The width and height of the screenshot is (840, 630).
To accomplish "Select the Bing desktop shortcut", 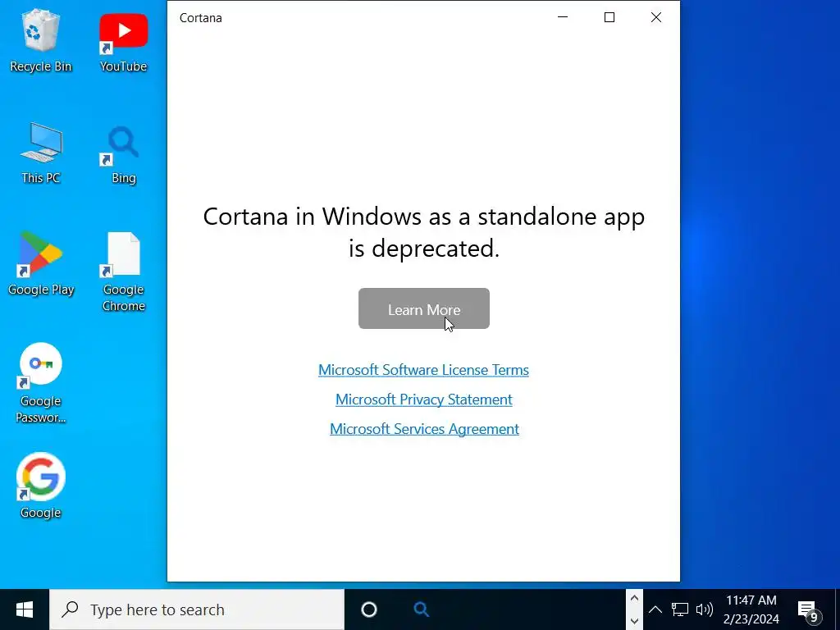I will [x=123, y=153].
